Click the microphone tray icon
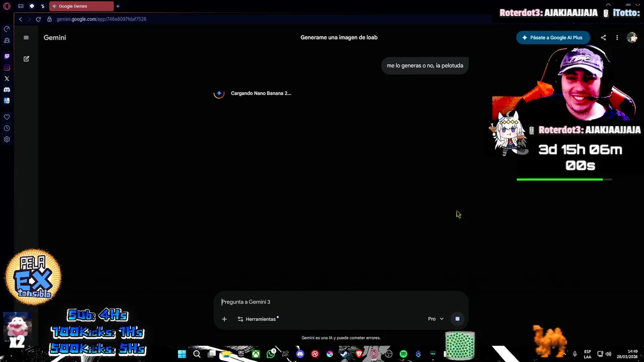644x362 pixels. 575,354
